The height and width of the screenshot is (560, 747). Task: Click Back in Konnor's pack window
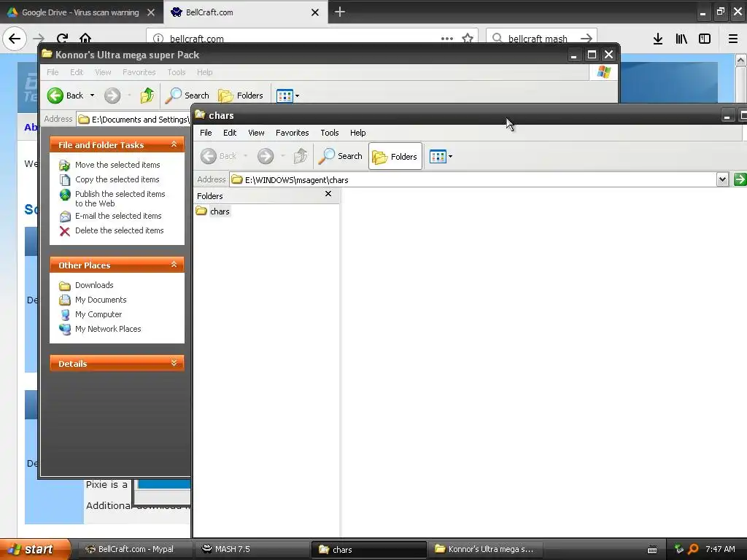click(x=66, y=96)
